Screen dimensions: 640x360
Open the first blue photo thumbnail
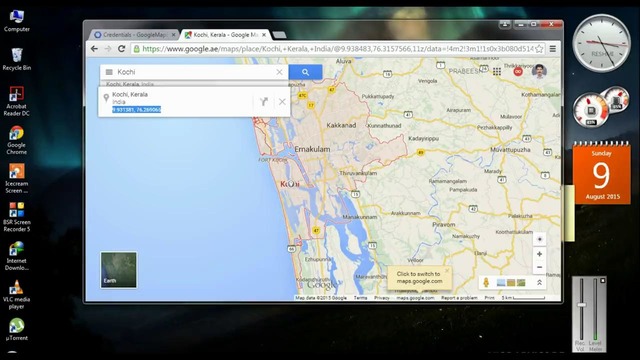(501, 282)
